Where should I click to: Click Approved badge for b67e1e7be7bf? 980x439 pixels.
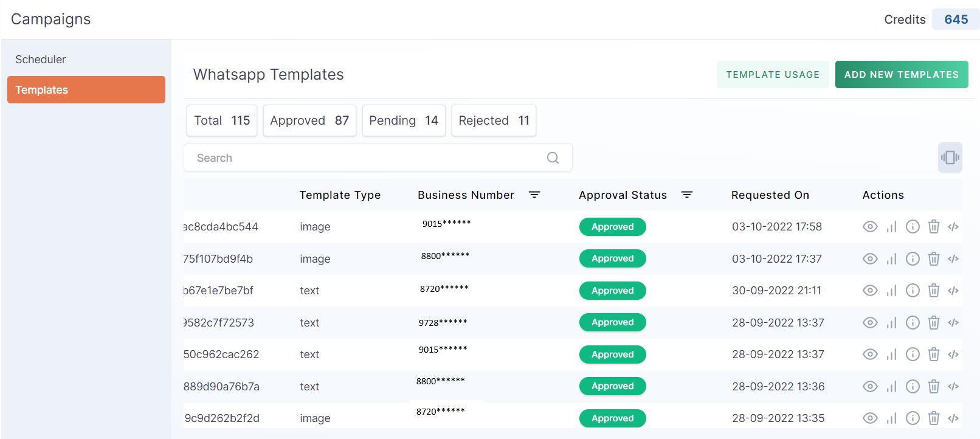tap(612, 291)
